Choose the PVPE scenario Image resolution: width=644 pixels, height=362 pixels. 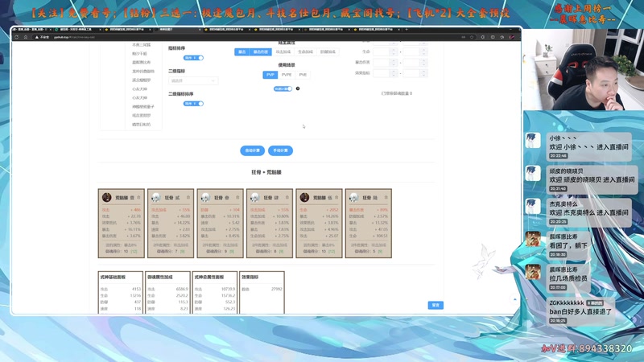point(287,75)
